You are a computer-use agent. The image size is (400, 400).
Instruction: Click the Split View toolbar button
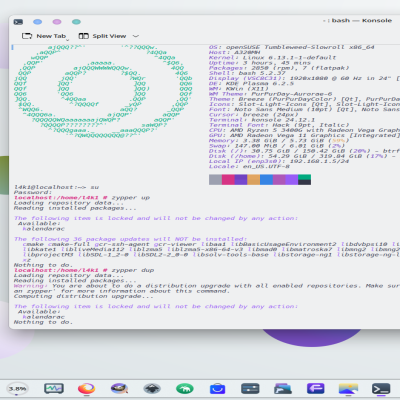coord(102,36)
